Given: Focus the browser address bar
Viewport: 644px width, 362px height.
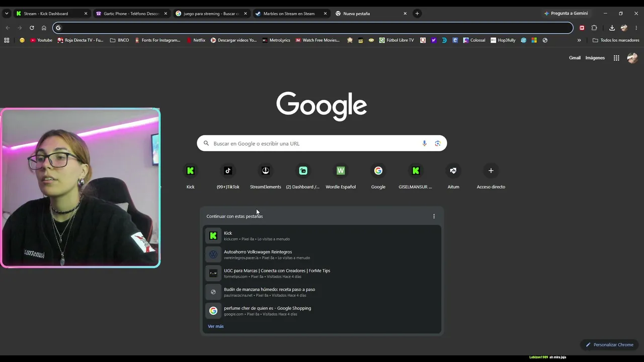Looking at the screenshot, I should coord(313,28).
